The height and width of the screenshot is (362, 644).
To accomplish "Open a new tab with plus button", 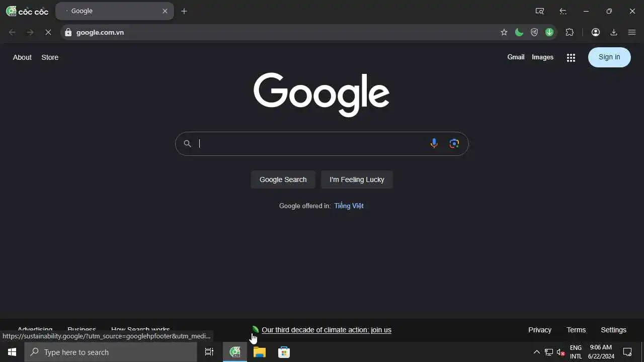I will pyautogui.click(x=184, y=11).
